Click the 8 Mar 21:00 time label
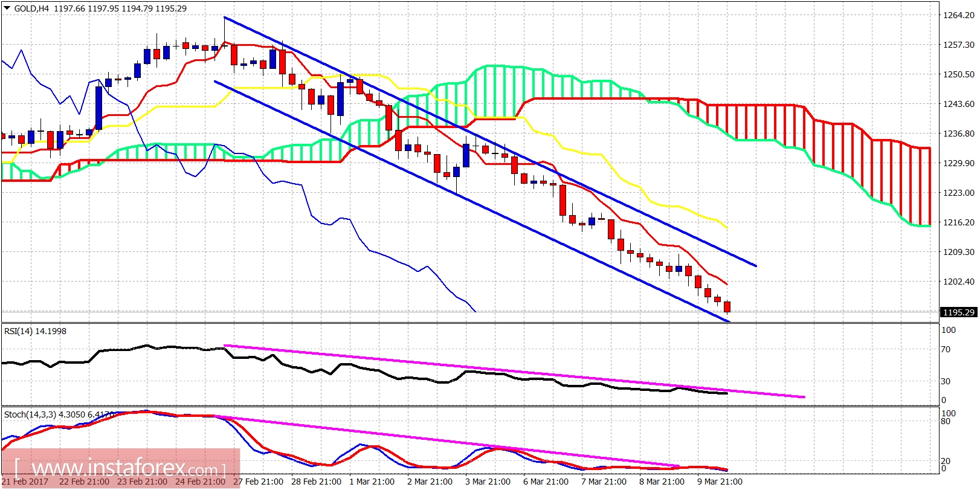 (x=662, y=482)
